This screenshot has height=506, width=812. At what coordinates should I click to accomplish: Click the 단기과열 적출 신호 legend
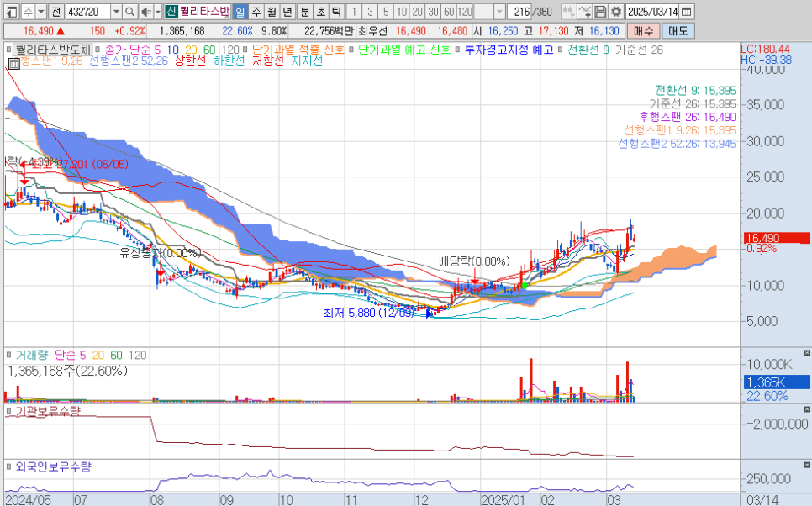tap(298, 50)
